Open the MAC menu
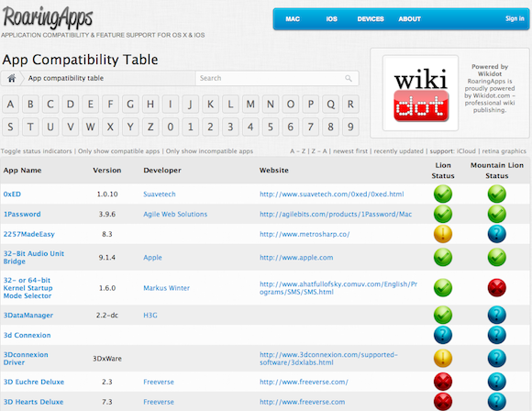The image size is (532, 411). pos(293,19)
